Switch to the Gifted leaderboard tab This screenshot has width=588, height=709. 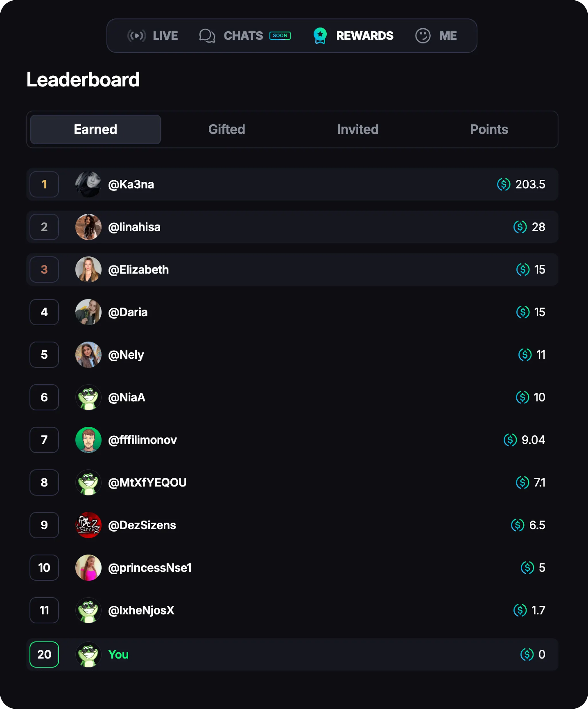[x=227, y=129]
